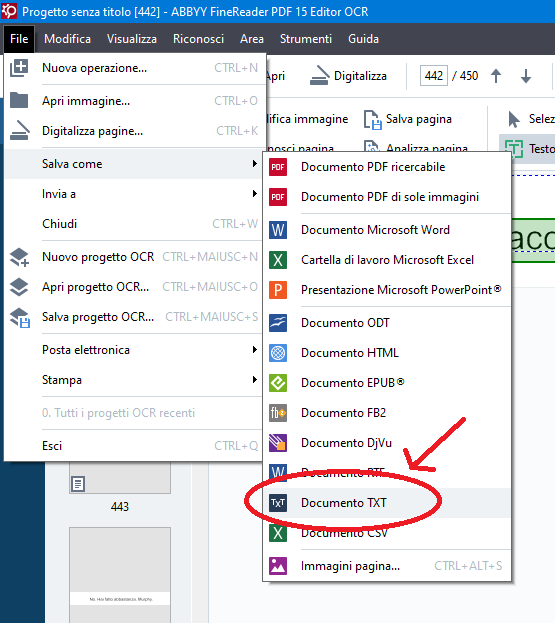Choose Digitalizza pagine... menu entry

point(133,131)
